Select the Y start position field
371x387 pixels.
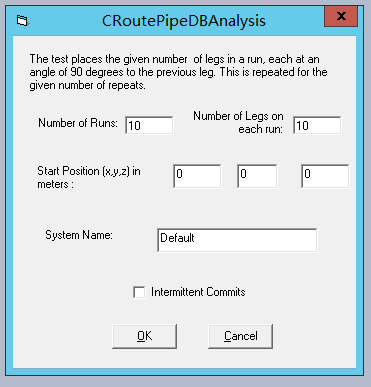point(257,176)
